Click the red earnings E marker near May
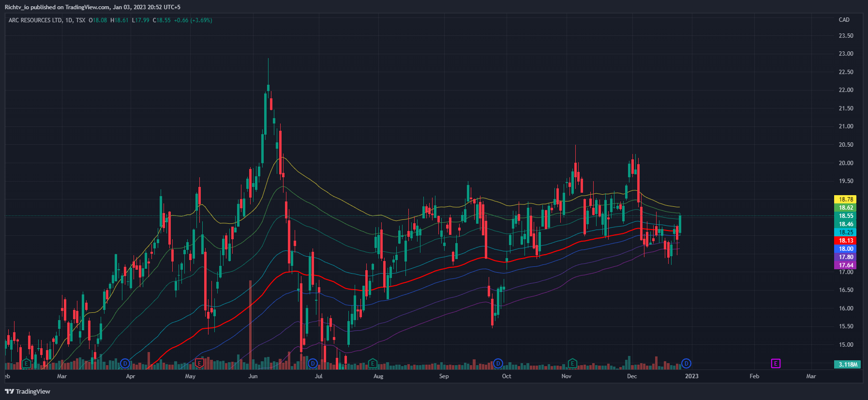Screen dimensions: 868x400 tap(199, 363)
